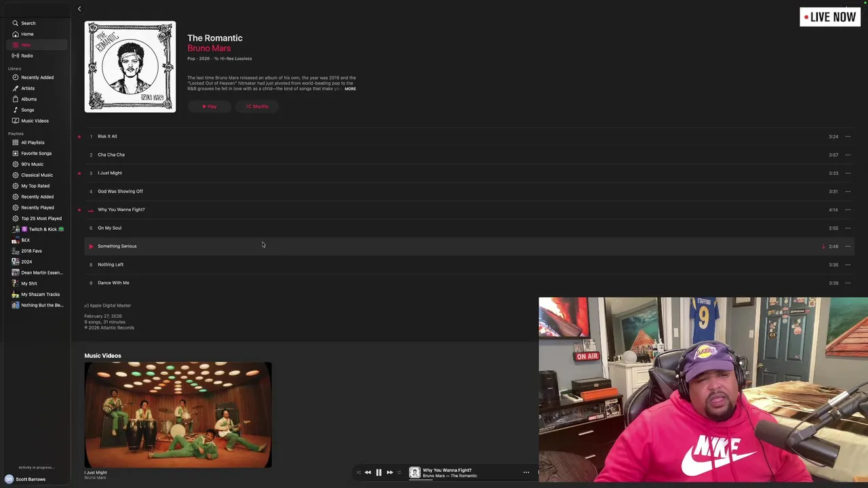
Task: Open more options for Cha Cha Cha
Action: tap(848, 155)
